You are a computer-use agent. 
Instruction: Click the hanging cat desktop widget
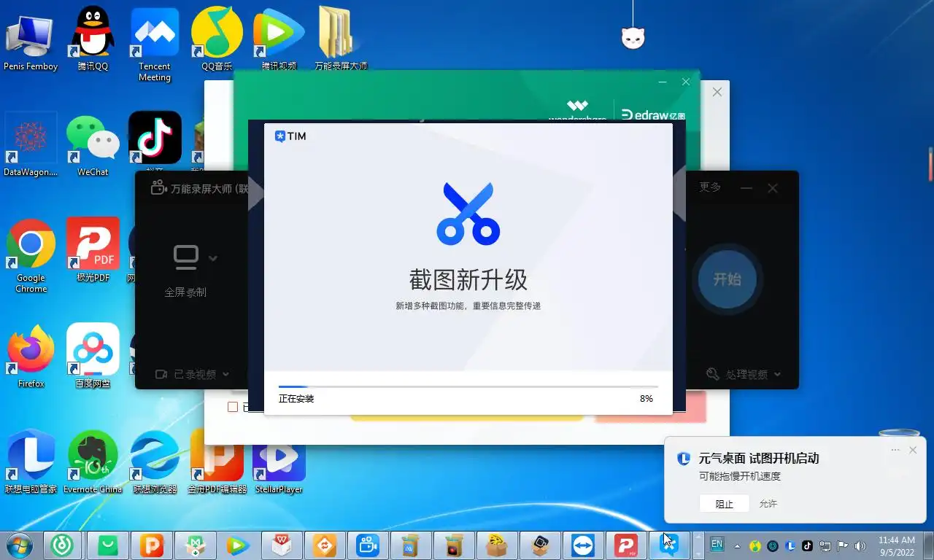click(x=633, y=36)
